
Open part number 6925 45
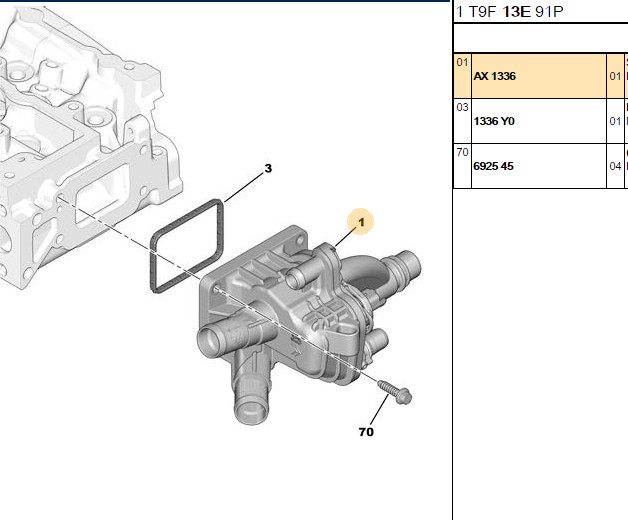(x=493, y=166)
